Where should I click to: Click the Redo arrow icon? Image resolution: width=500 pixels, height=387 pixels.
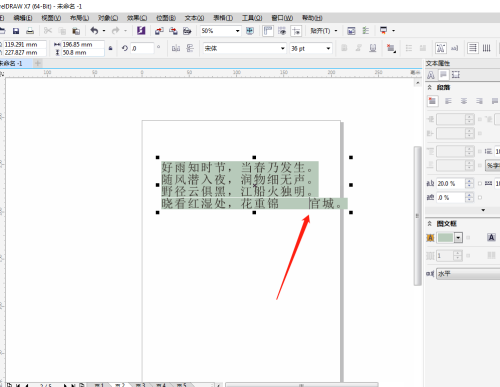116,31
